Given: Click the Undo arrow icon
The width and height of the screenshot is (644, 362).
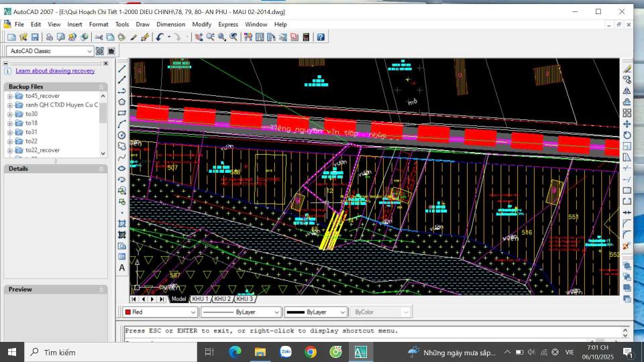Looking at the screenshot, I should [x=160, y=37].
